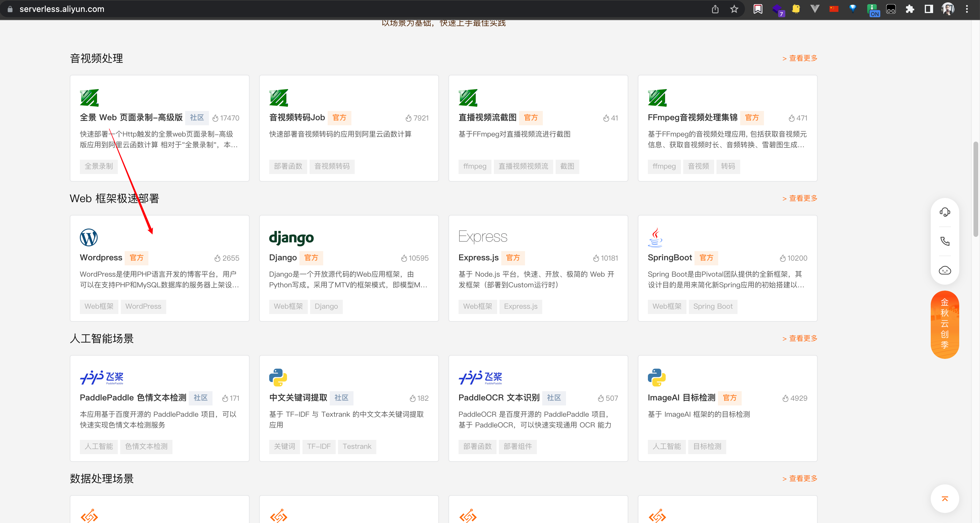Click 查看更多 for 人工智能场景 section
Image resolution: width=980 pixels, height=523 pixels.
[x=800, y=338]
